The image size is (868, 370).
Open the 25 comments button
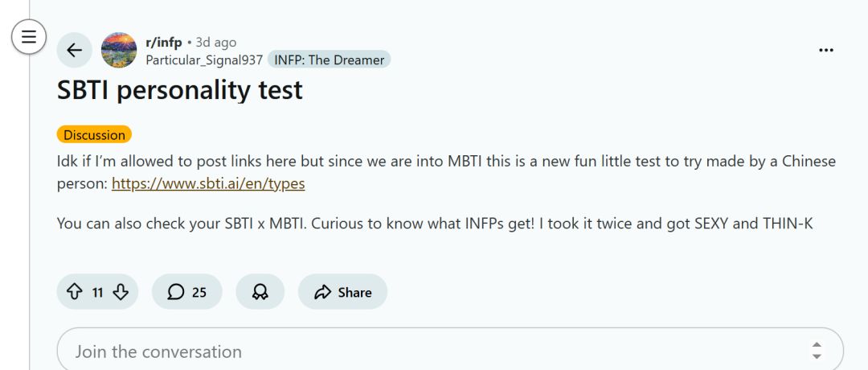click(187, 292)
